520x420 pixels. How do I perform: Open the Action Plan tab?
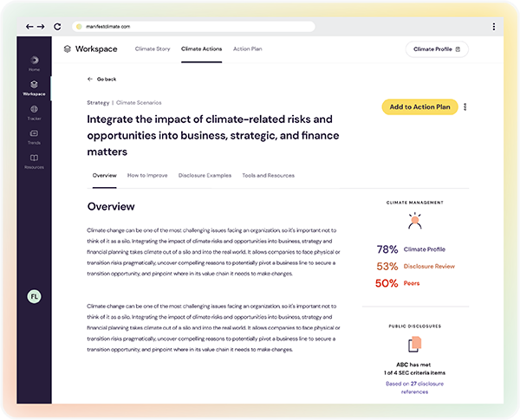coord(248,49)
